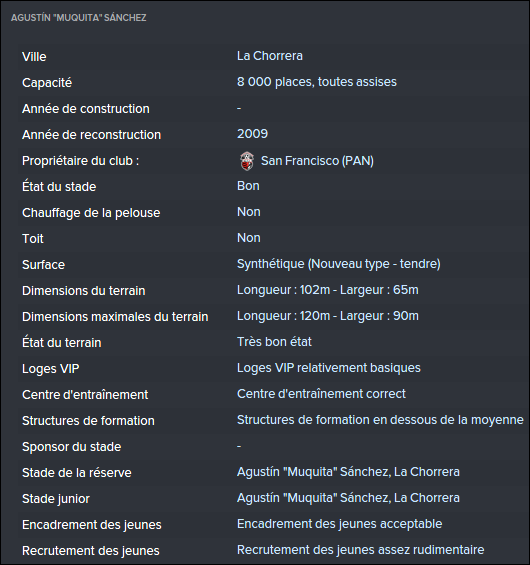This screenshot has height=565, width=530.
Task: Open San Francisco (PAN) club link
Action: click(317, 161)
